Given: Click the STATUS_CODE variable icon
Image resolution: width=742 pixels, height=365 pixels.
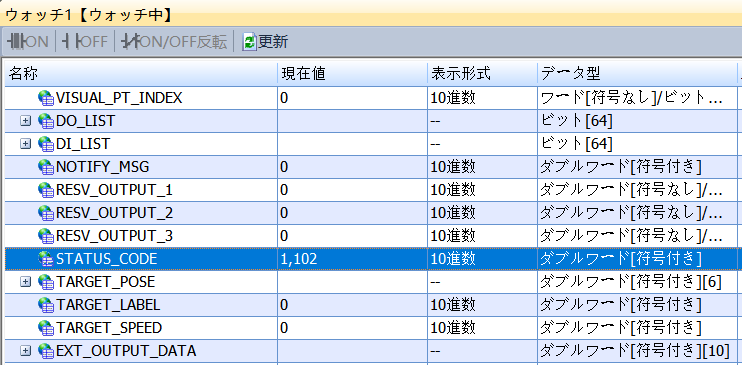Looking at the screenshot, I should click(x=46, y=259).
